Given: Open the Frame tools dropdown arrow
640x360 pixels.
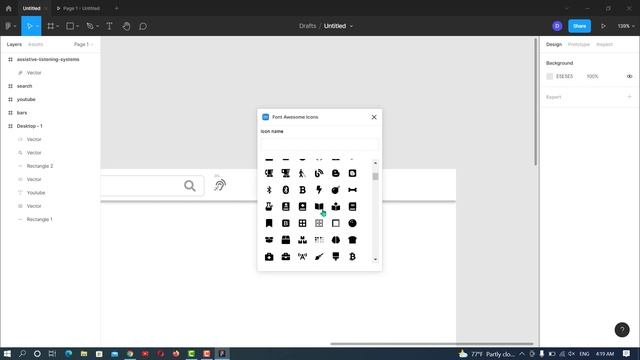Looking at the screenshot, I should (x=58, y=27).
